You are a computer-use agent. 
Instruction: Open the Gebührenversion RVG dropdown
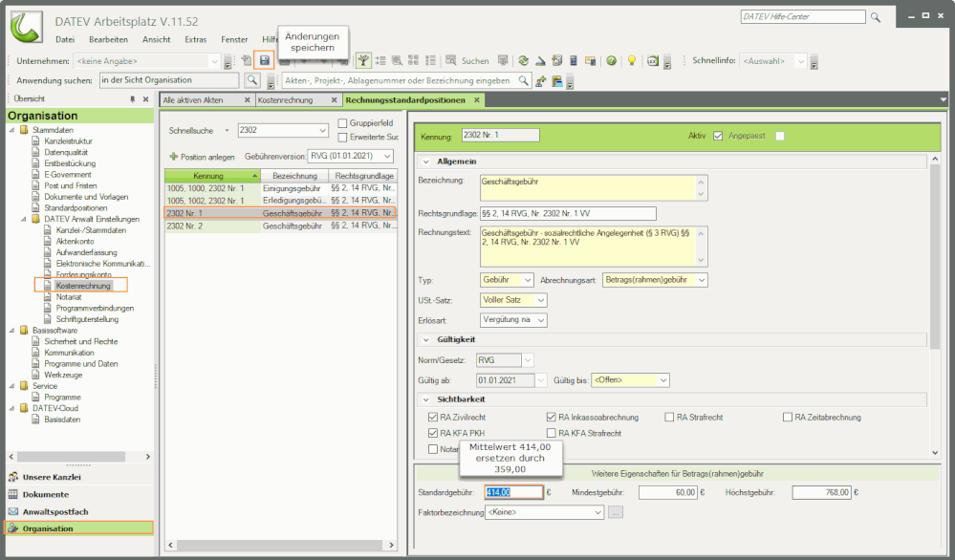click(x=387, y=156)
